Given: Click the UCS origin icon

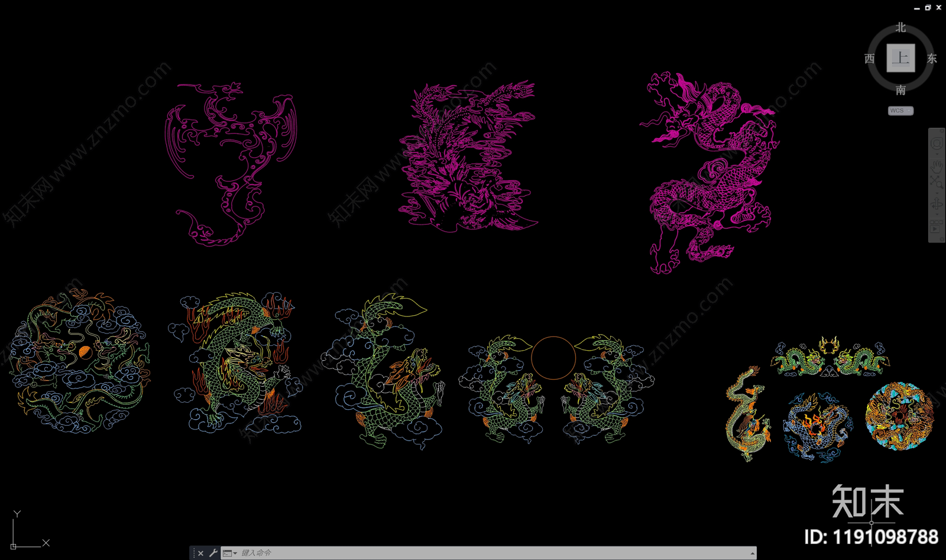Looking at the screenshot, I should click(14, 546).
